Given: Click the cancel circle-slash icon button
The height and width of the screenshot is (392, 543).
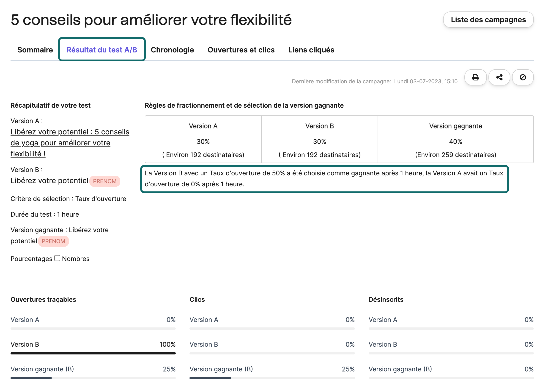Looking at the screenshot, I should pos(523,77).
